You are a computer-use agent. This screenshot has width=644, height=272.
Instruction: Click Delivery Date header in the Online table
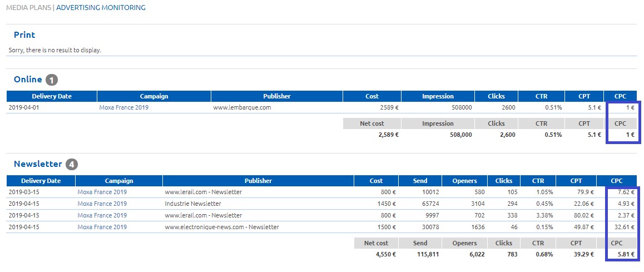click(x=52, y=96)
